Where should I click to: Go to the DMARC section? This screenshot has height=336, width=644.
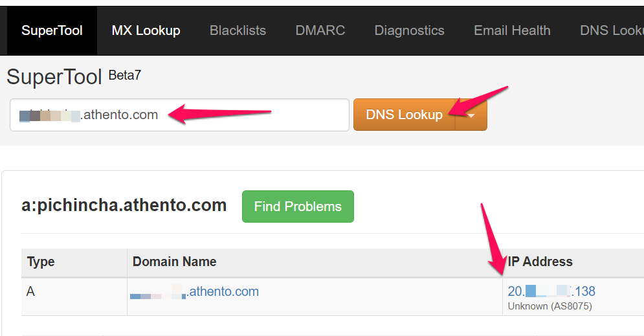pos(320,30)
